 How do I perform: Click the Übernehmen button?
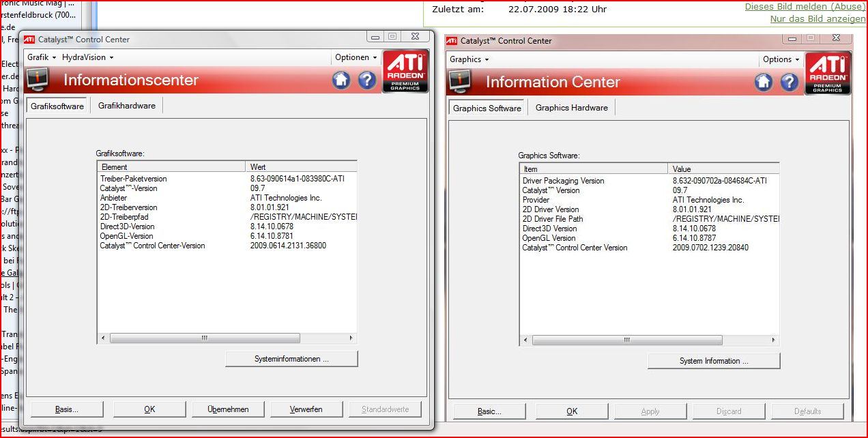click(229, 409)
